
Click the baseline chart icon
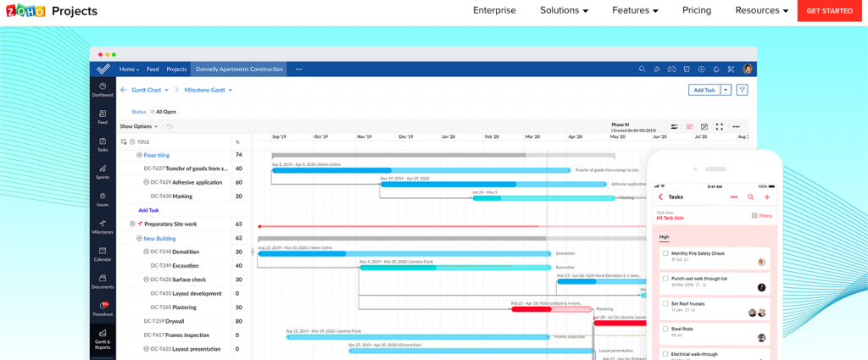click(x=704, y=127)
